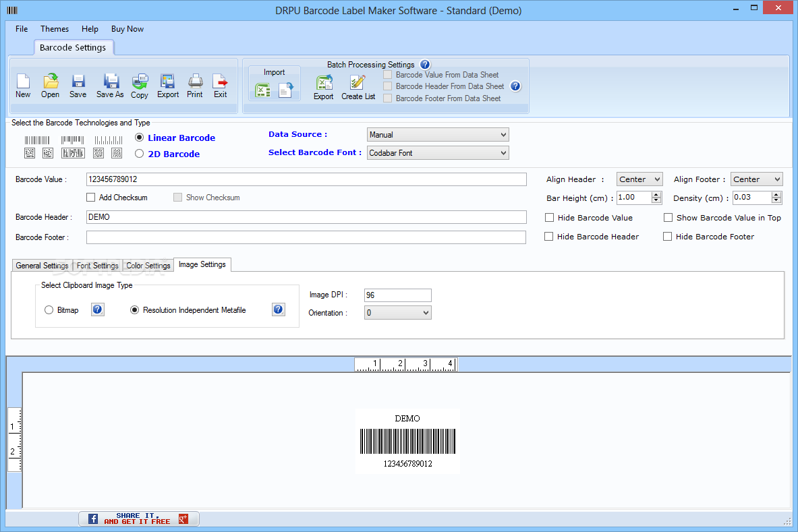Click the Bar Height value field
Screen dimensions: 798x532
pyautogui.click(x=634, y=198)
